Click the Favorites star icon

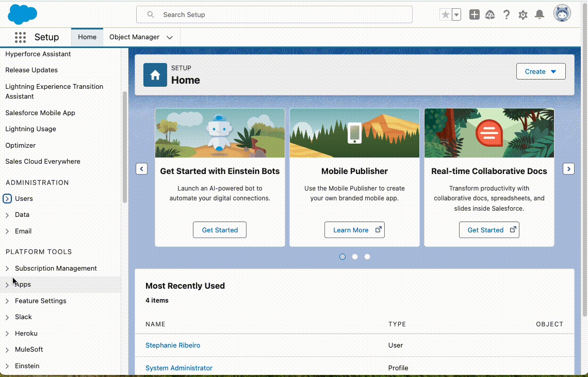pyautogui.click(x=445, y=15)
